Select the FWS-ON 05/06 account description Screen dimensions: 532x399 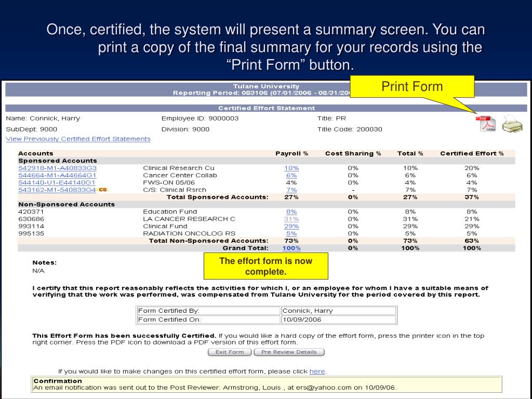[x=169, y=182]
